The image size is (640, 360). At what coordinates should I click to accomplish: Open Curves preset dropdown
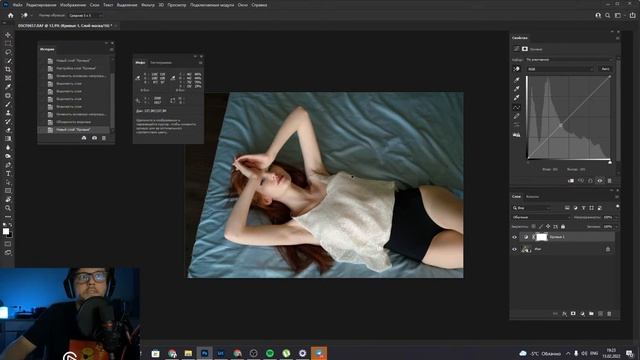point(569,60)
